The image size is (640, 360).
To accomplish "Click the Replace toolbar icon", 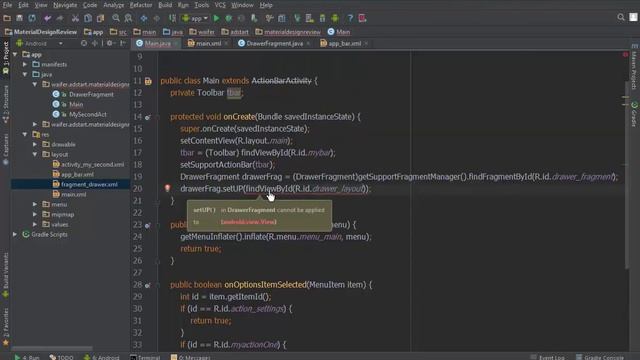I will (x=129, y=18).
